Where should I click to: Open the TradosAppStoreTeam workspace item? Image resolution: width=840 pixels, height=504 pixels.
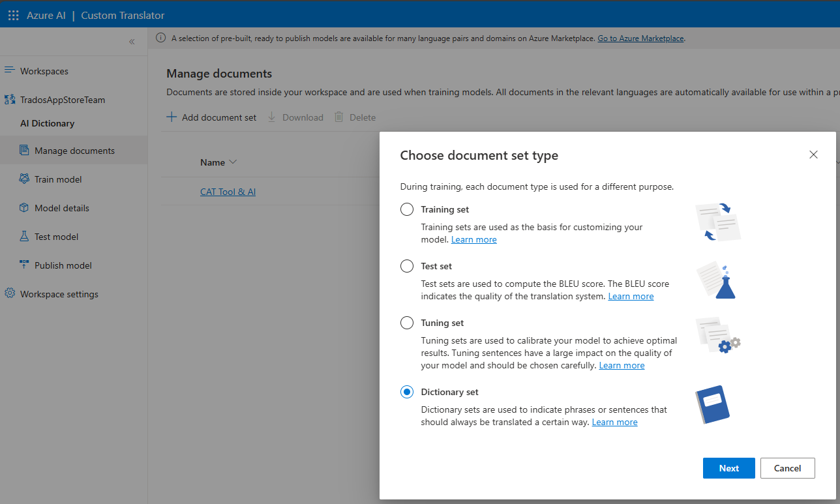pos(62,100)
